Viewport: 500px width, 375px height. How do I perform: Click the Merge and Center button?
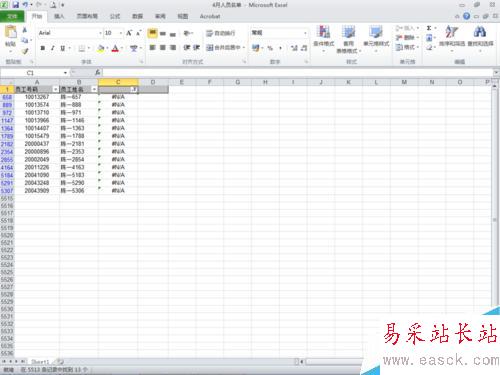[x=223, y=48]
